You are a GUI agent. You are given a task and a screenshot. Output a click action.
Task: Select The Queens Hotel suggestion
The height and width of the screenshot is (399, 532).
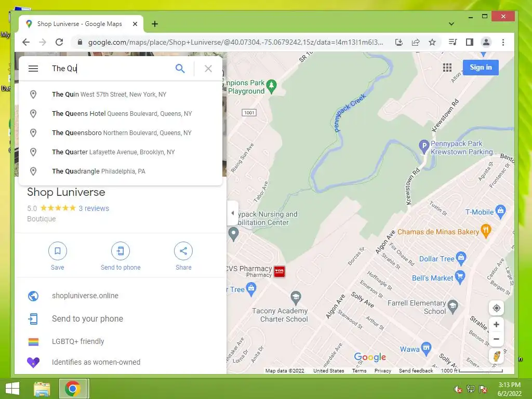[x=121, y=114]
